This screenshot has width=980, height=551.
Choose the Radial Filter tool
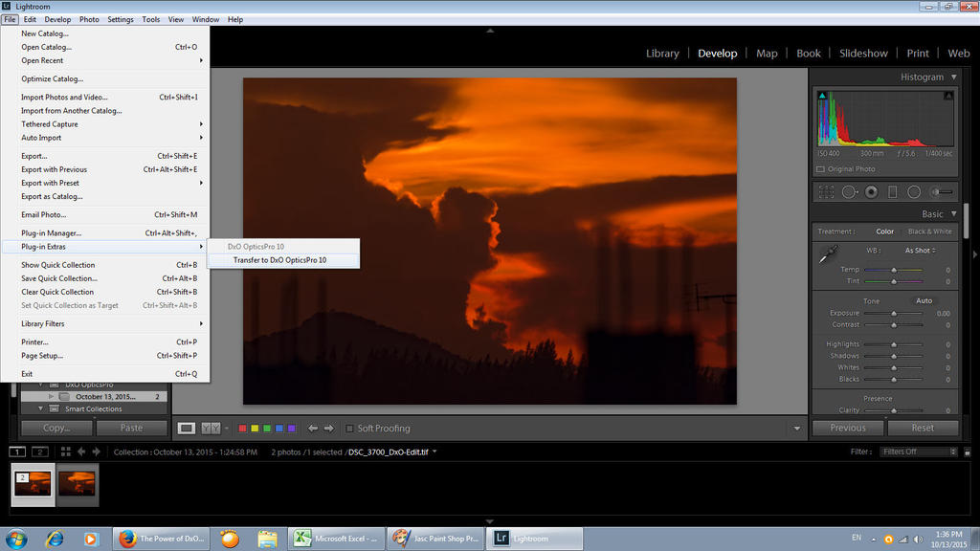tap(914, 192)
